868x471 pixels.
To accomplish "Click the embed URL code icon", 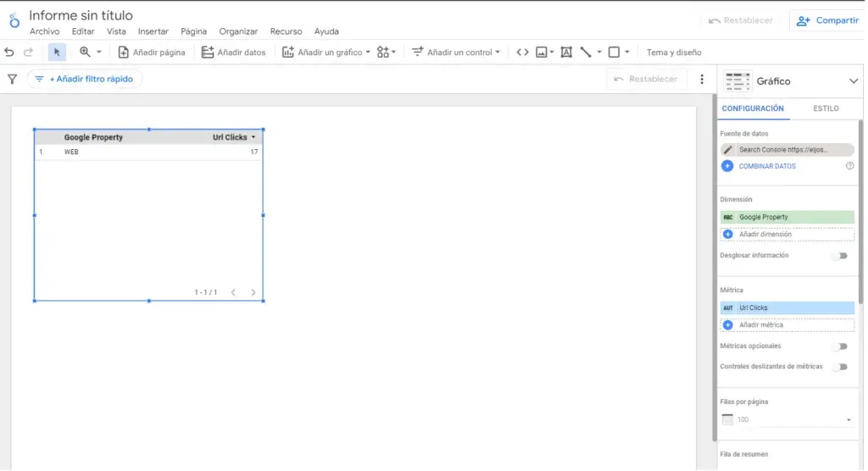I will point(522,52).
